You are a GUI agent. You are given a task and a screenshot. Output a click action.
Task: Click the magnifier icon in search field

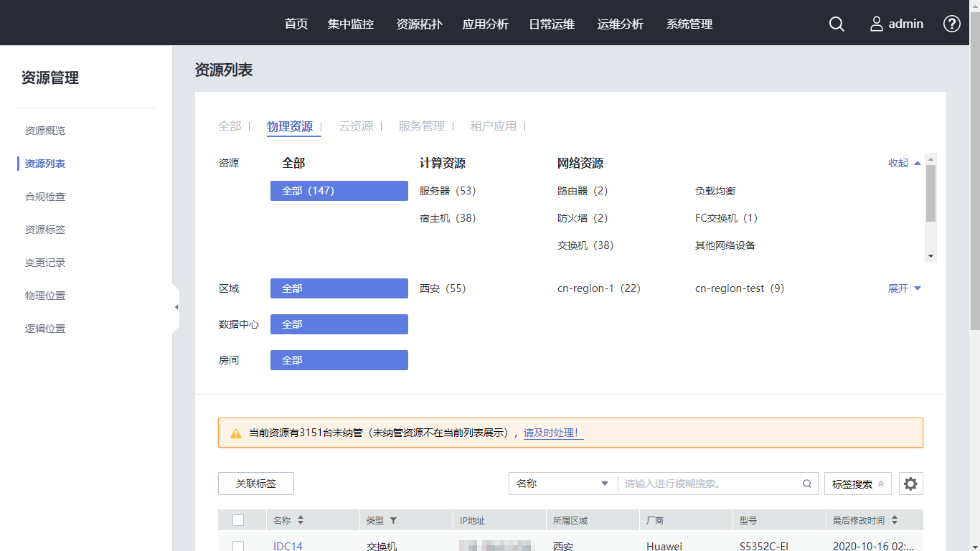(x=807, y=484)
